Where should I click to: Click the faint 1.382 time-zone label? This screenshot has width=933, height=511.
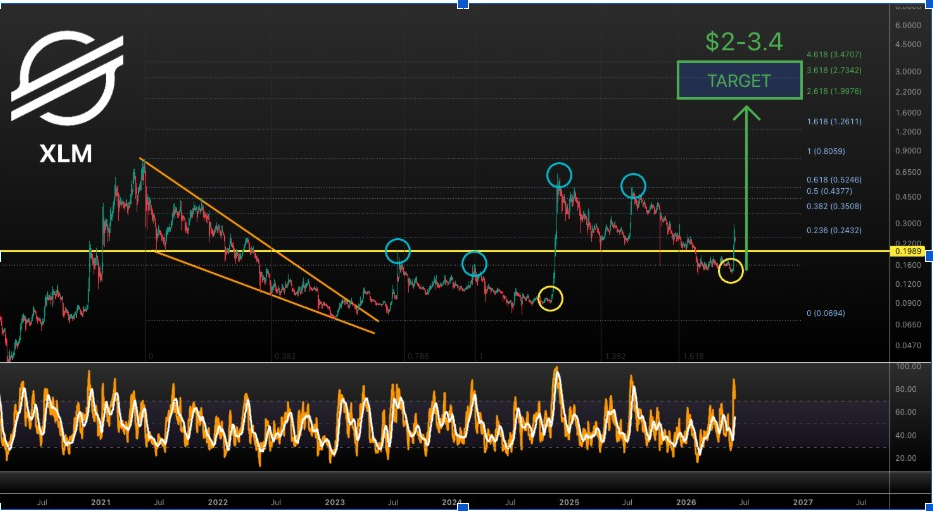(x=615, y=356)
